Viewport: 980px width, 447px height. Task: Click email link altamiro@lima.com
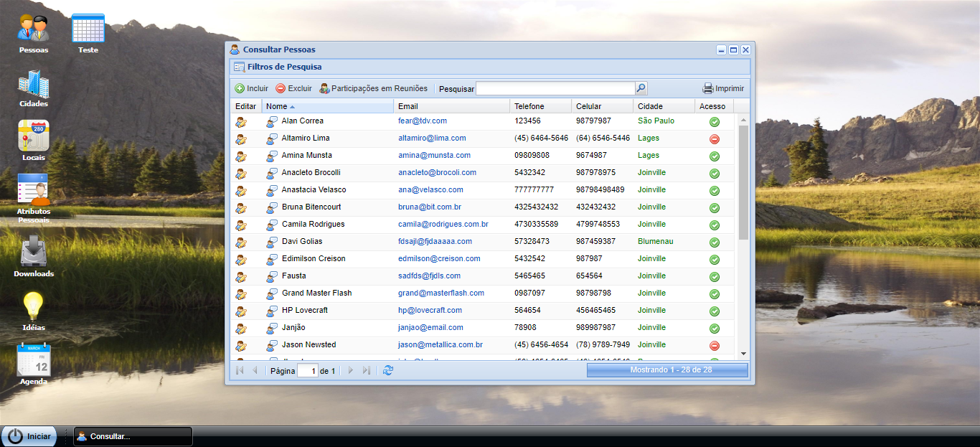(432, 138)
